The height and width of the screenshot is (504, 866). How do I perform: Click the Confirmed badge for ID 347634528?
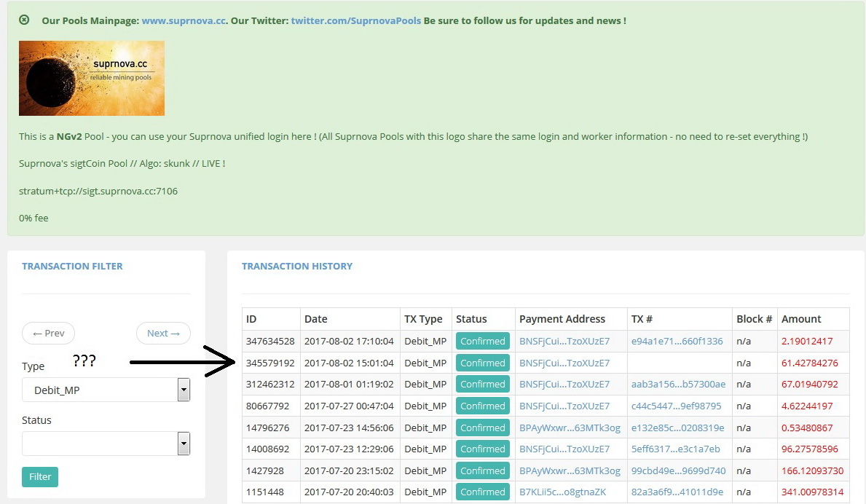click(483, 341)
